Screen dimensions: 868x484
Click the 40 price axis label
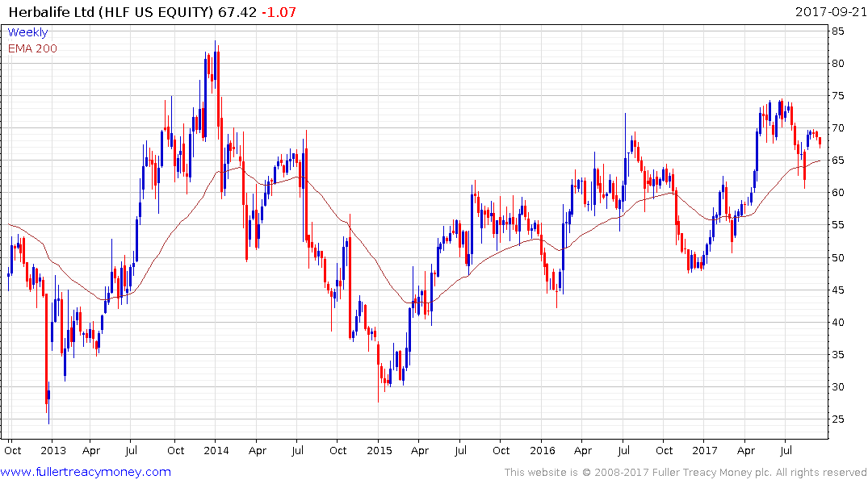click(838, 323)
